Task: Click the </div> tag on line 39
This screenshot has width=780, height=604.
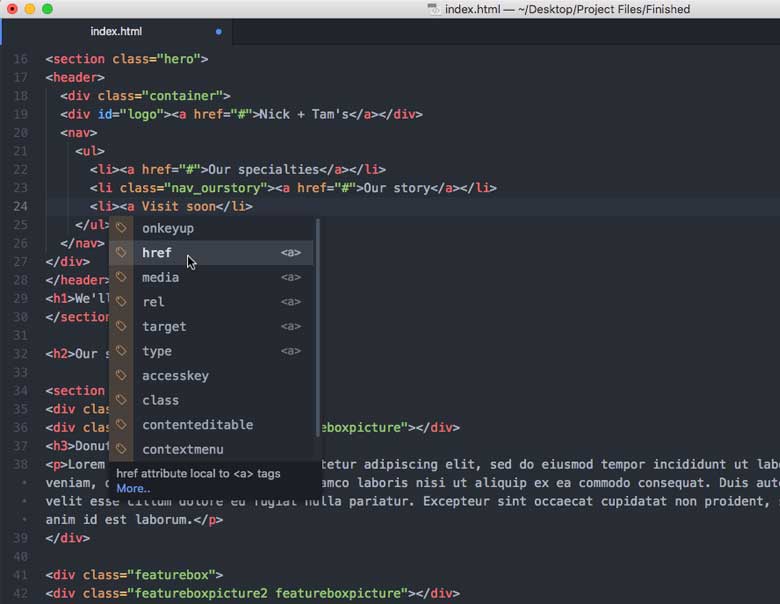Action: coord(68,538)
